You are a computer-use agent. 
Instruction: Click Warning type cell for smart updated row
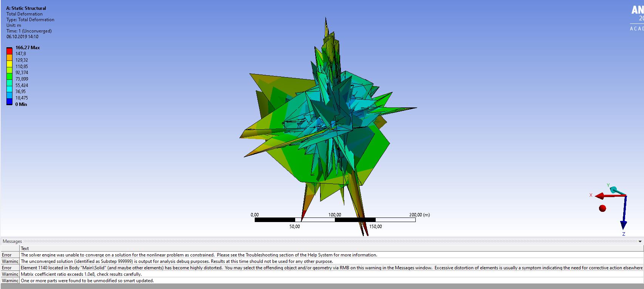click(x=10, y=281)
